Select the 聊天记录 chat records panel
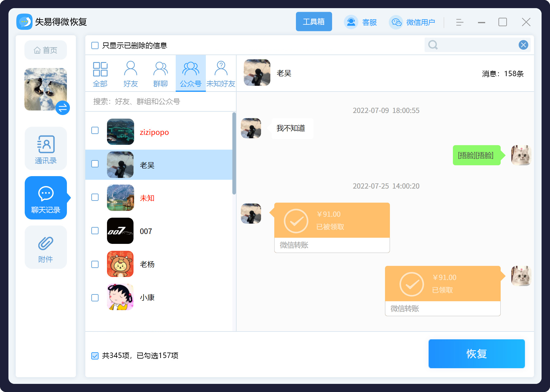The width and height of the screenshot is (550, 392). tap(46, 198)
